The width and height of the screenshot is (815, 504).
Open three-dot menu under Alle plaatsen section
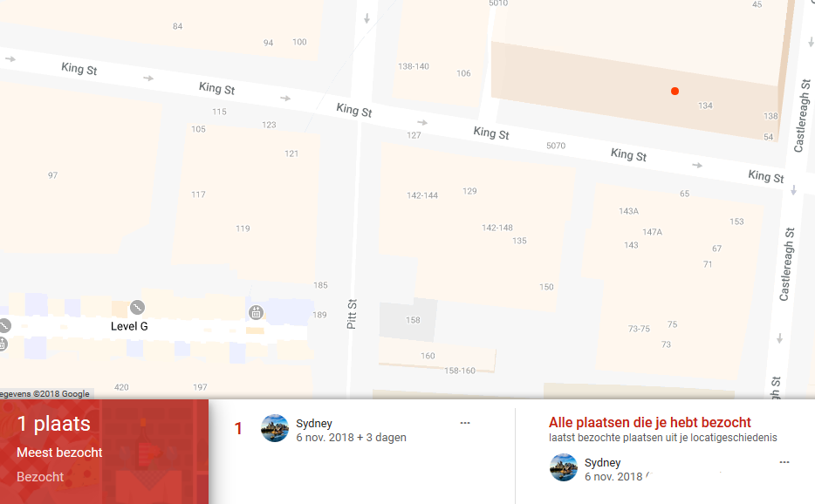coord(784,462)
